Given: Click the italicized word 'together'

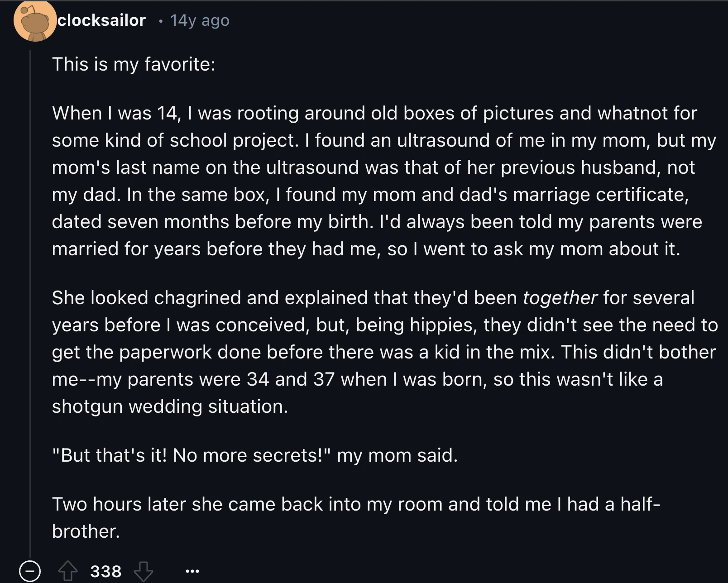Looking at the screenshot, I should 560,298.
